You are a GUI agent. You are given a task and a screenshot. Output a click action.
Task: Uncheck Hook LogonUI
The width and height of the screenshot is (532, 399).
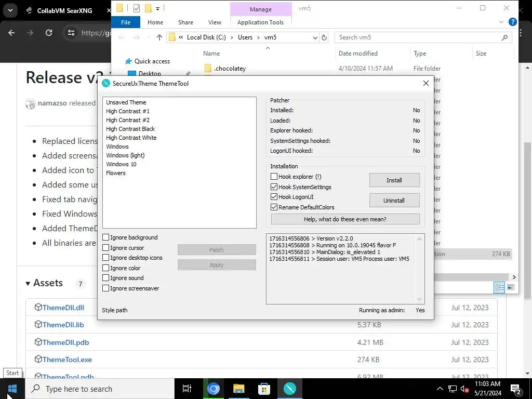pos(274,197)
